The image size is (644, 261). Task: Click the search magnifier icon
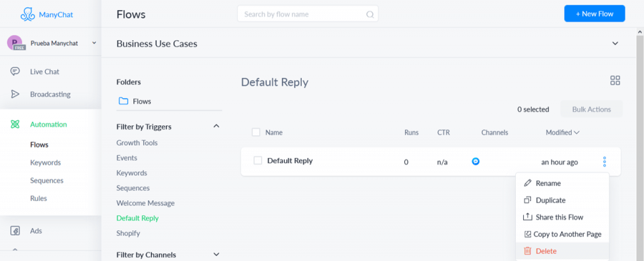coord(370,14)
